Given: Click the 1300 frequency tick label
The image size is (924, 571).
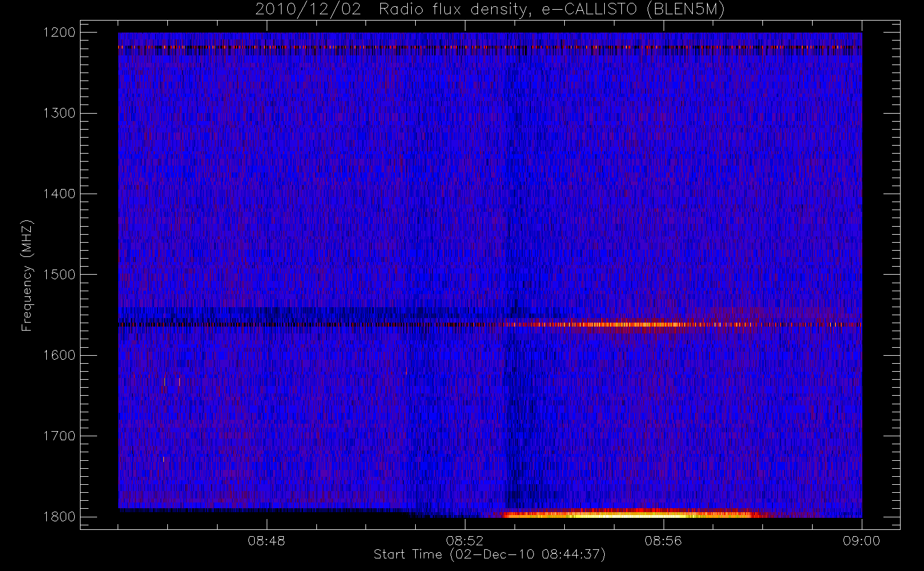Looking at the screenshot, I should 59,113.
